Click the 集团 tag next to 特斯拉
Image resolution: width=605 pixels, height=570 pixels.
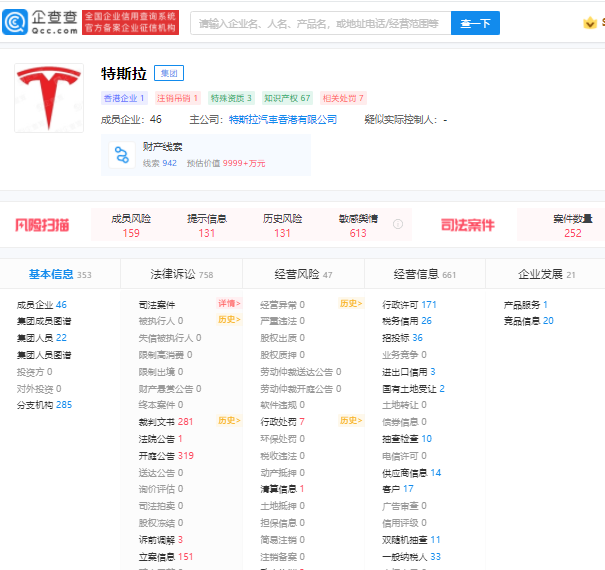(169, 73)
